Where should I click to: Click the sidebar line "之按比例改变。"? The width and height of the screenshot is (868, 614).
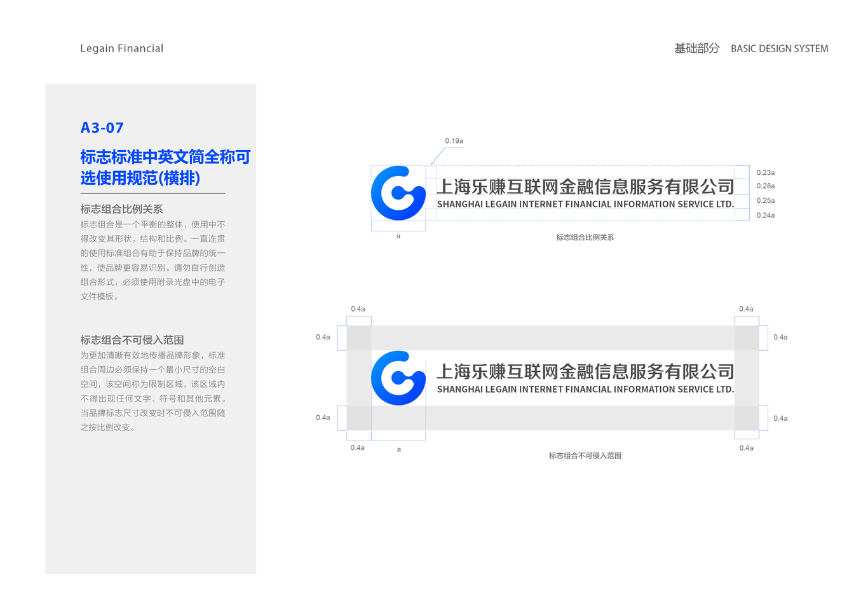coord(107,427)
